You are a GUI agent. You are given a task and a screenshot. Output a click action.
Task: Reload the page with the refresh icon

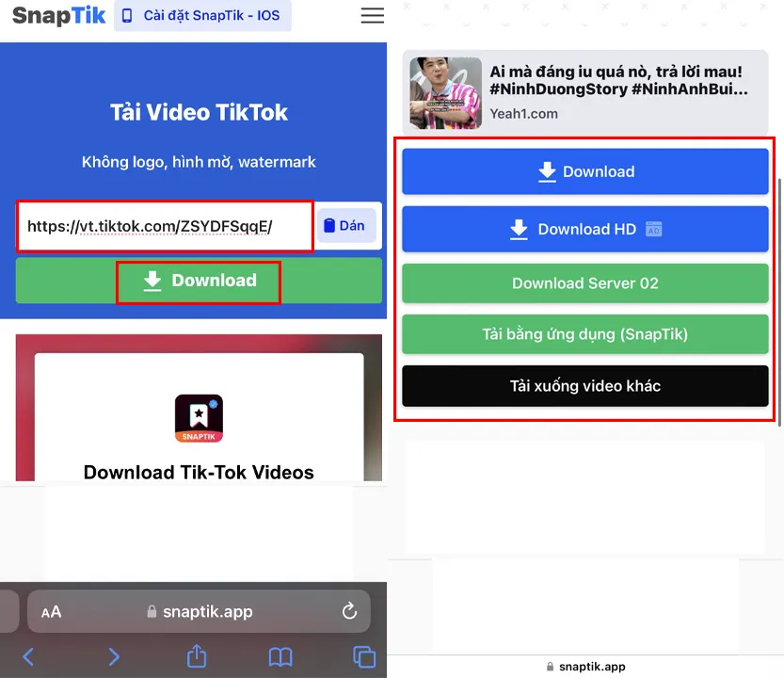pos(349,611)
